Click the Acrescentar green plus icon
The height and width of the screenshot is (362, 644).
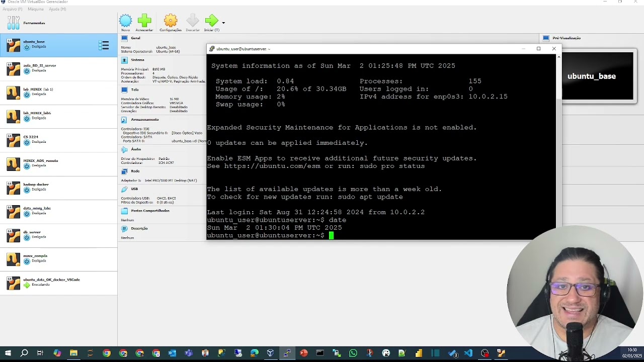click(144, 21)
